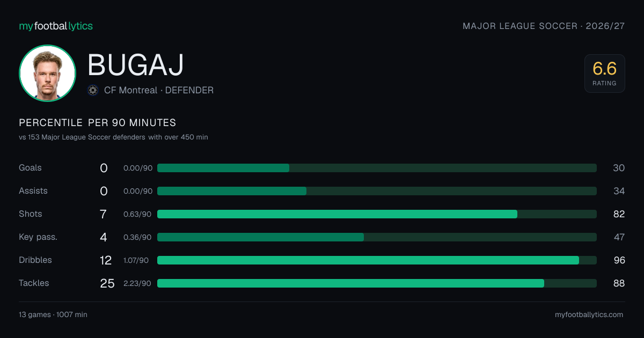Image resolution: width=644 pixels, height=338 pixels.
Task: Click the Assists percentile bar
Action: pos(377,191)
